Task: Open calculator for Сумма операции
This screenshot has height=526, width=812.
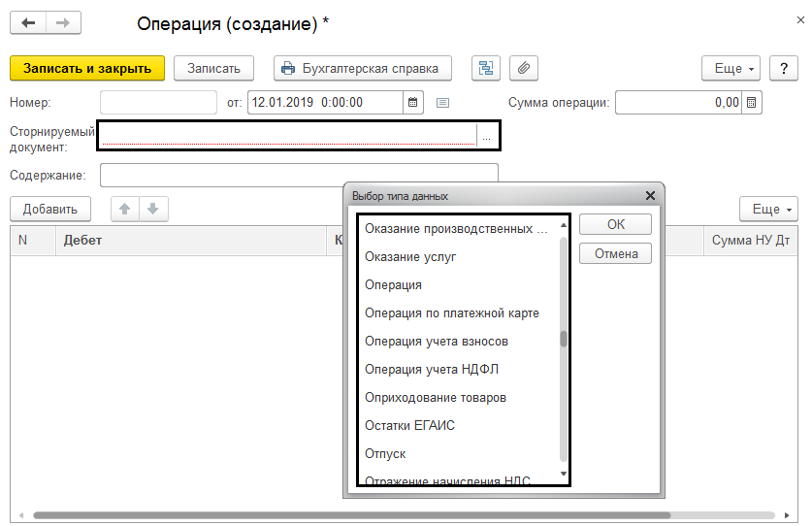Action: coord(752,102)
